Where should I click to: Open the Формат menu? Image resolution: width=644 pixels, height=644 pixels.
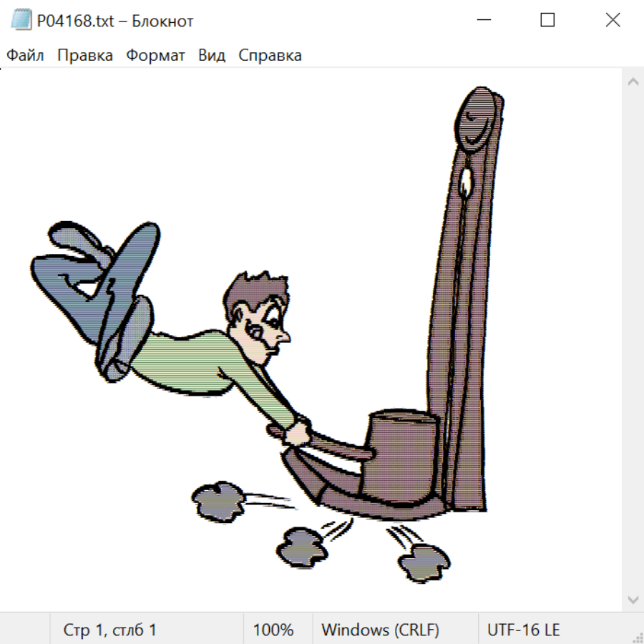click(155, 56)
